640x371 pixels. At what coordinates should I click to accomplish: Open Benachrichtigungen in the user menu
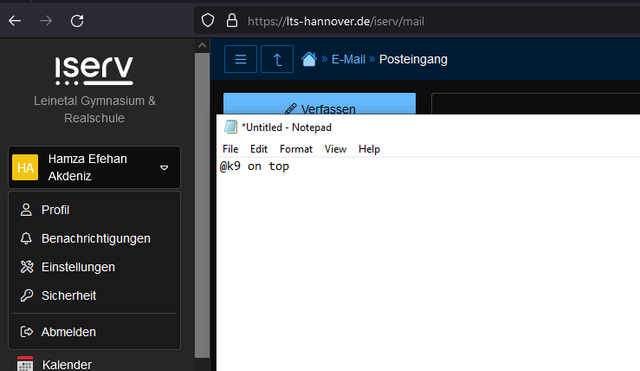pyautogui.click(x=94, y=238)
